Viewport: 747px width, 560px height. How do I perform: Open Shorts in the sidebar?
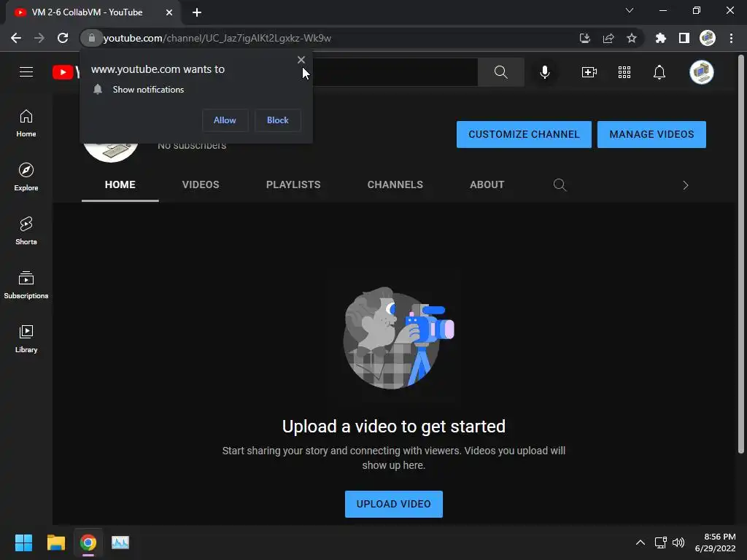[x=26, y=231]
